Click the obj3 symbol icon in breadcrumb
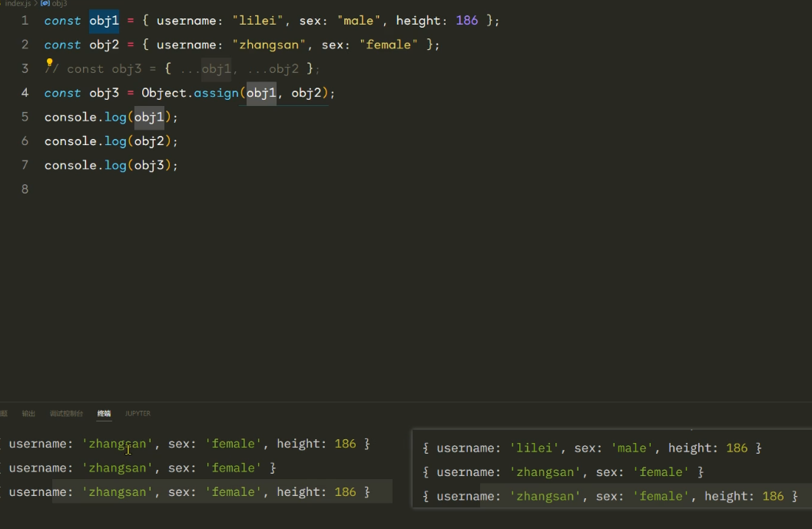This screenshot has width=812, height=529. tap(45, 4)
